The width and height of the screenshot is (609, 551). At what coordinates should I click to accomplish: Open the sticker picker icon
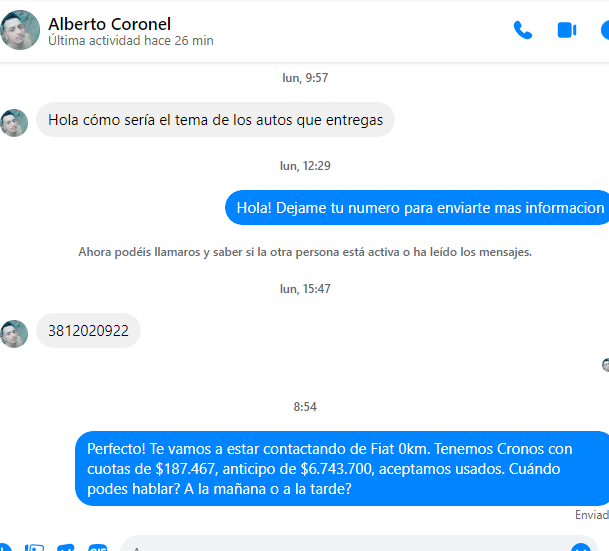tap(66, 548)
